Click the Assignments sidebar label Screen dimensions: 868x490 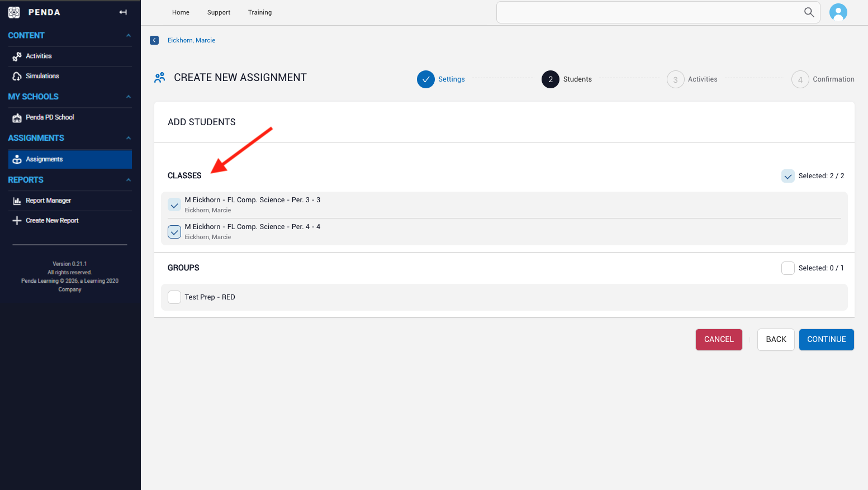coord(44,159)
